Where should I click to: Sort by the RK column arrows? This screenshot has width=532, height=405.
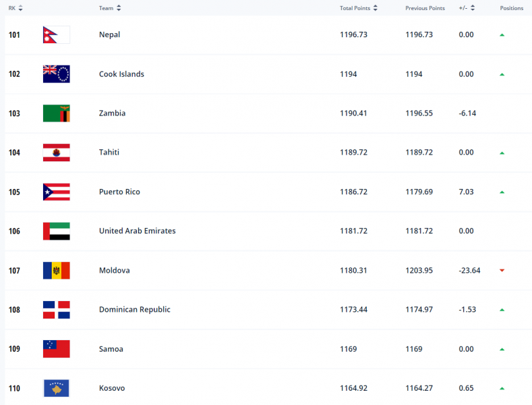pyautogui.click(x=20, y=8)
